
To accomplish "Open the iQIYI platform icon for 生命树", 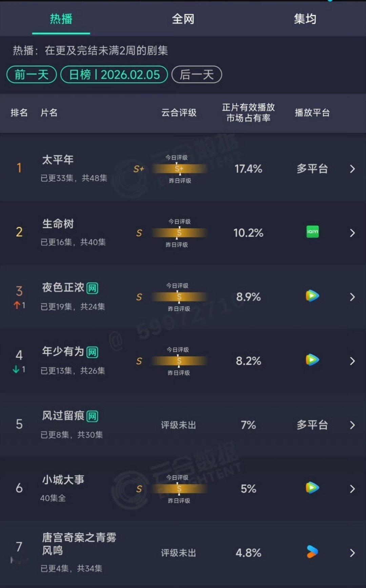I will tap(312, 232).
